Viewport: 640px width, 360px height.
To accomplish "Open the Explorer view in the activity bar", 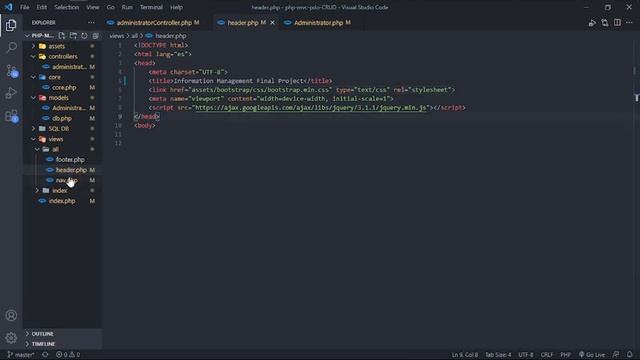I will [x=11, y=25].
